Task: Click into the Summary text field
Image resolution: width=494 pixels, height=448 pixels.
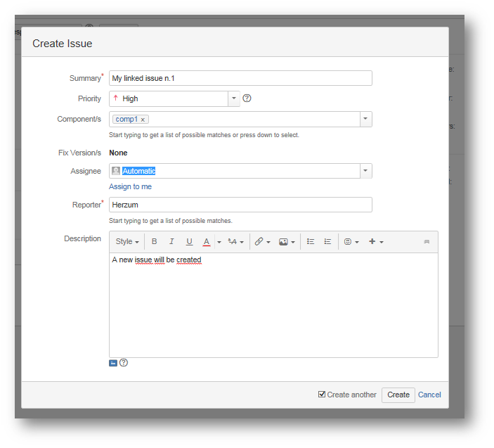Action: pos(240,78)
